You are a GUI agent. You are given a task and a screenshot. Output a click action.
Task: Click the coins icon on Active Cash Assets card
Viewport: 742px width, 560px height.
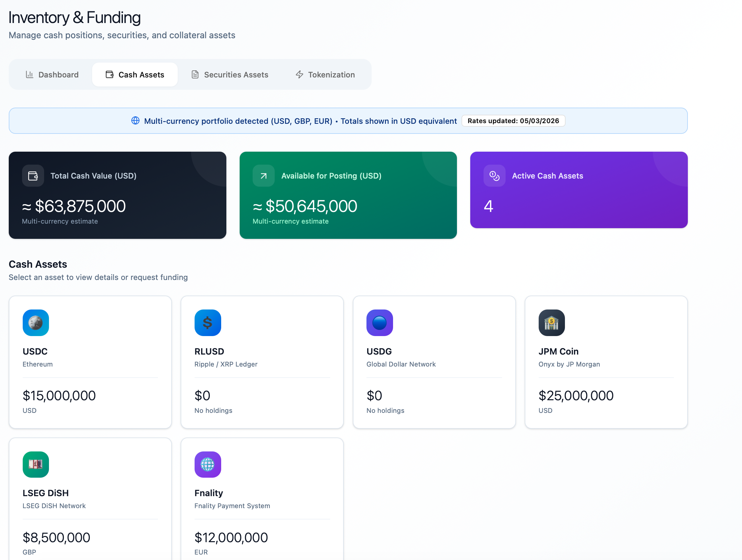495,176
